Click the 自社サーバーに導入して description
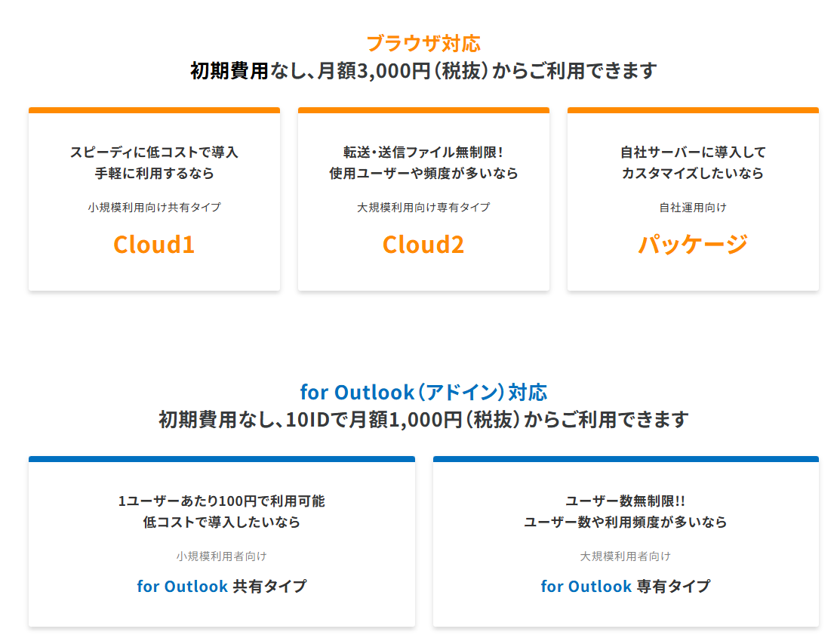 click(x=693, y=152)
